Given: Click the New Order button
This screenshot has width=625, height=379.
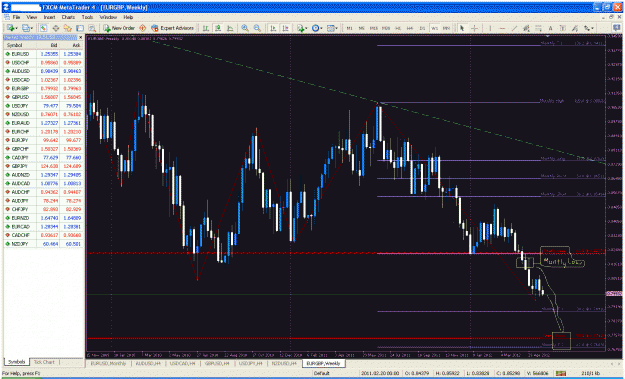Looking at the screenshot, I should [119, 28].
